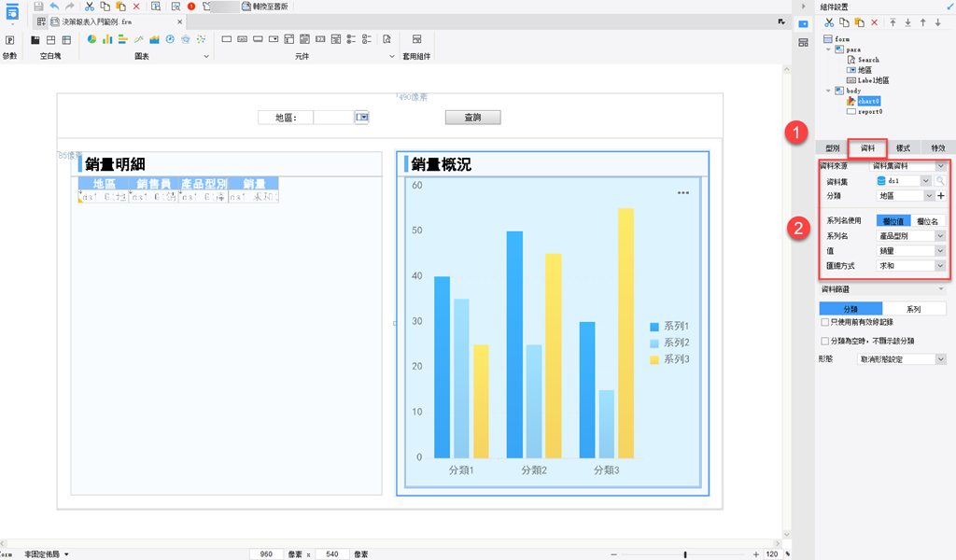Screen dimensions: 956x560
Task: Close the 決策報表入門範例.frm tab
Action: tap(180, 22)
